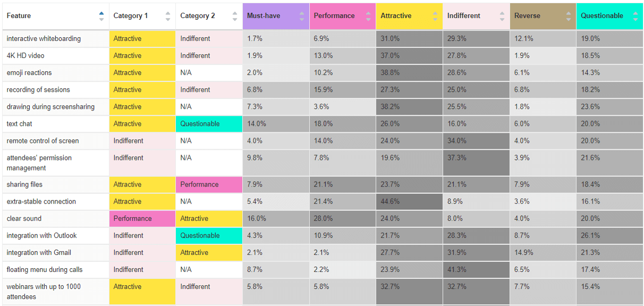This screenshot has height=306, width=644.
Task: Click 'integration with Gmail' feature name
Action: (x=39, y=253)
